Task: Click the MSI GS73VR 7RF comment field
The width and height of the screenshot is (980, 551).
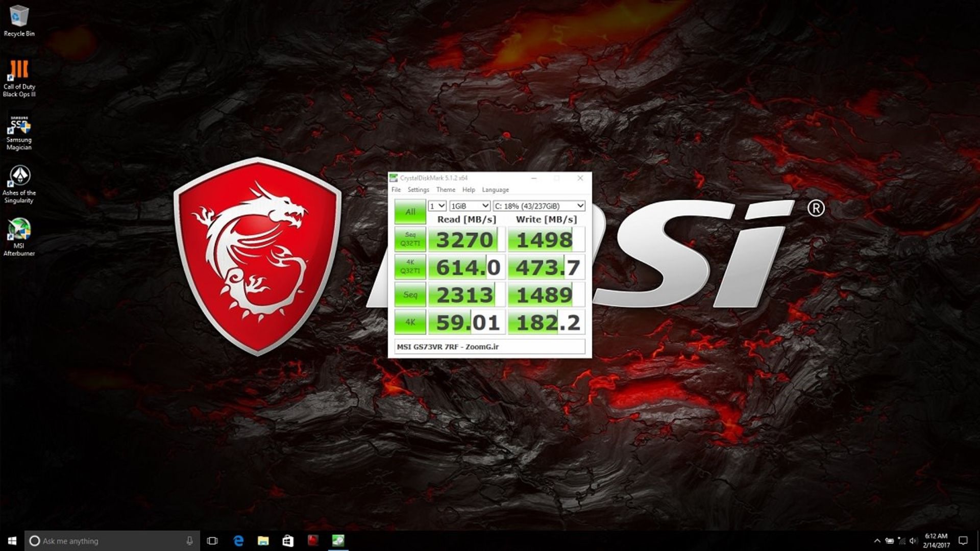Action: [x=490, y=347]
